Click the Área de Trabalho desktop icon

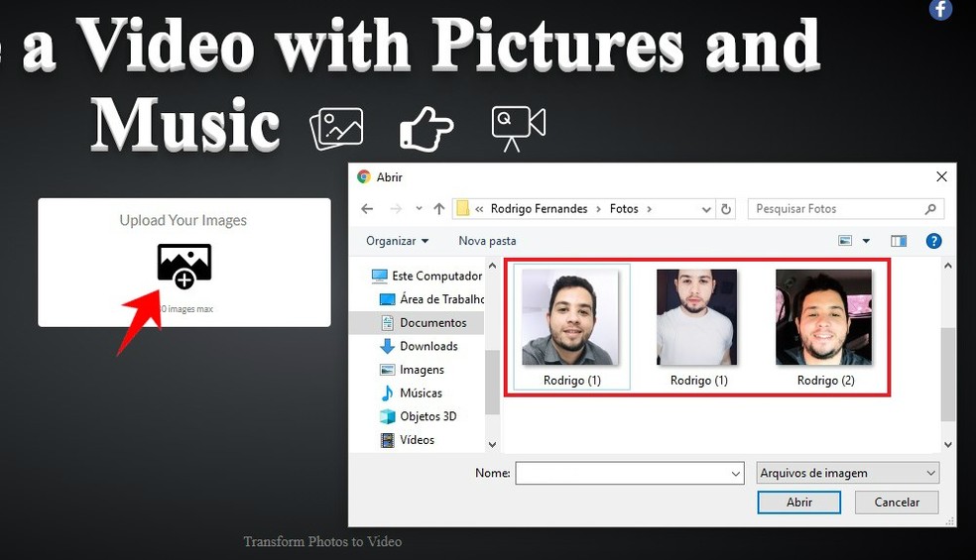[387, 299]
